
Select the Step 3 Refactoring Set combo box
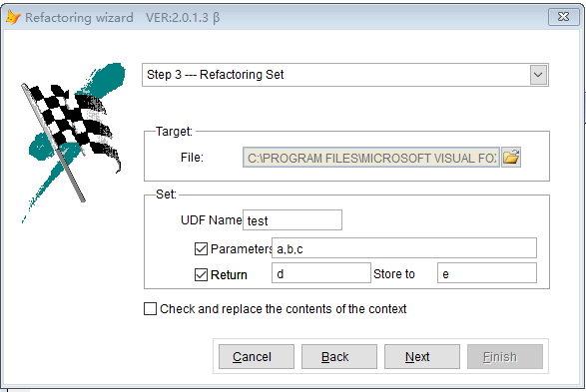[x=345, y=75]
